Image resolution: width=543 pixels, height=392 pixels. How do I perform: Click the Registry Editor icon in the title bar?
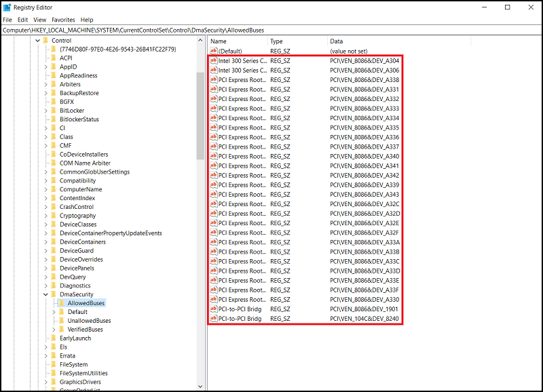[8, 6]
